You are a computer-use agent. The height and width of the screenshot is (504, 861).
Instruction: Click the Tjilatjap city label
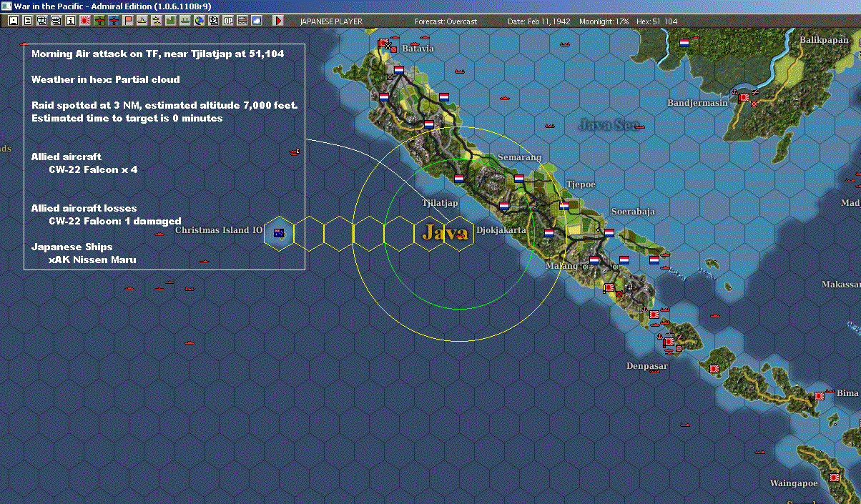440,203
